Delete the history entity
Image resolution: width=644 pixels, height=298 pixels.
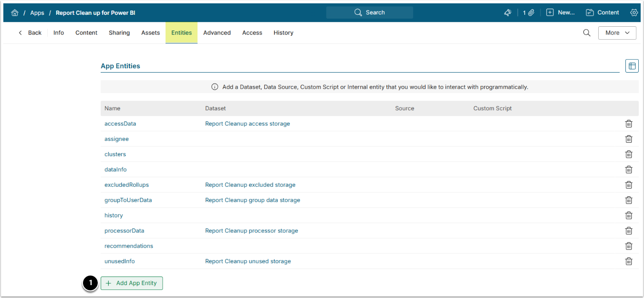click(x=629, y=215)
